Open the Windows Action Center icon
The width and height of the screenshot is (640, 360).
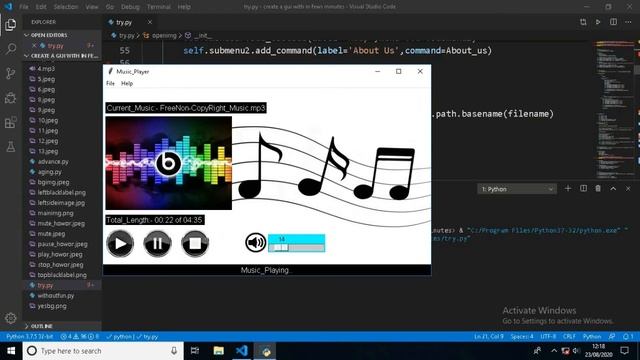tap(624, 351)
